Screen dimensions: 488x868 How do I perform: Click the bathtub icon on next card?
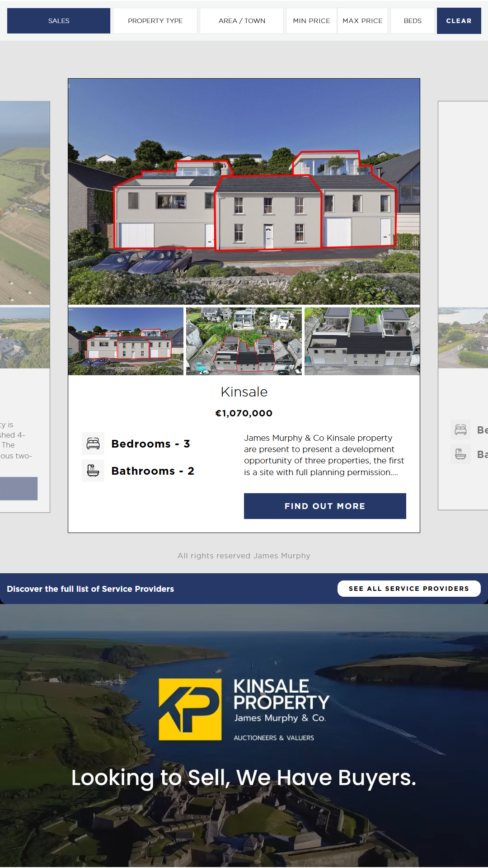point(460,454)
